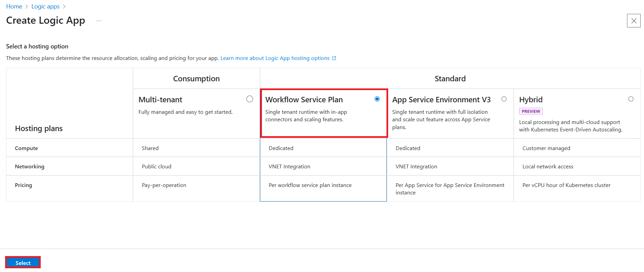
Task: Click the Consumption column header
Action: tap(196, 79)
